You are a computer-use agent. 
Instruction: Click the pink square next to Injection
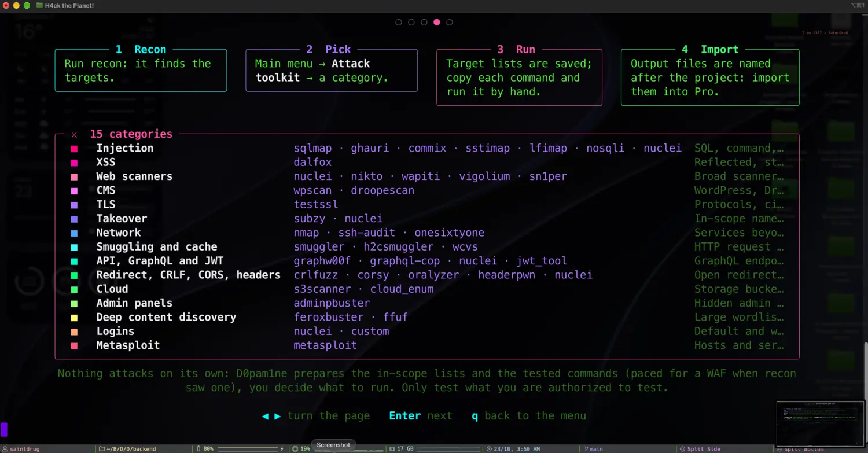click(x=74, y=149)
